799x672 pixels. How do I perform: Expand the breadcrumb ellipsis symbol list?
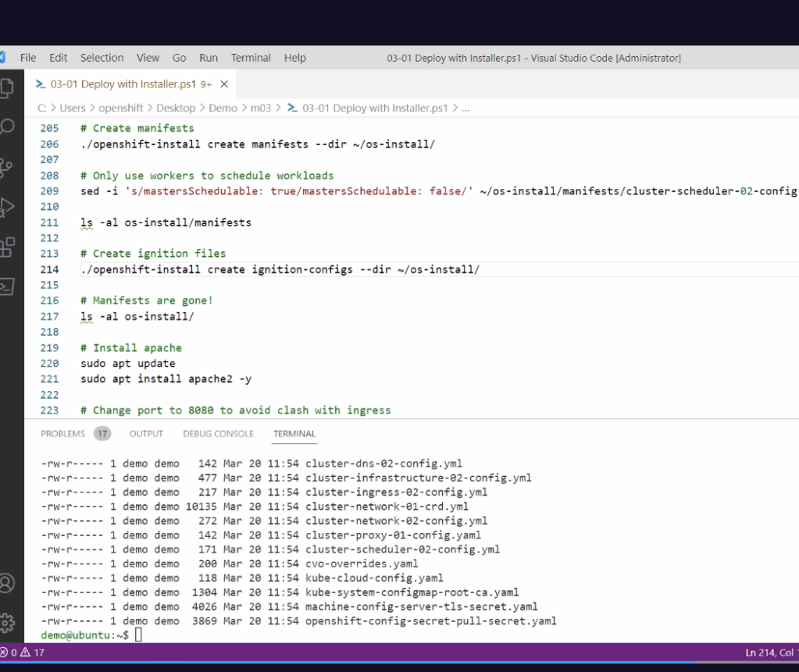tap(465, 108)
